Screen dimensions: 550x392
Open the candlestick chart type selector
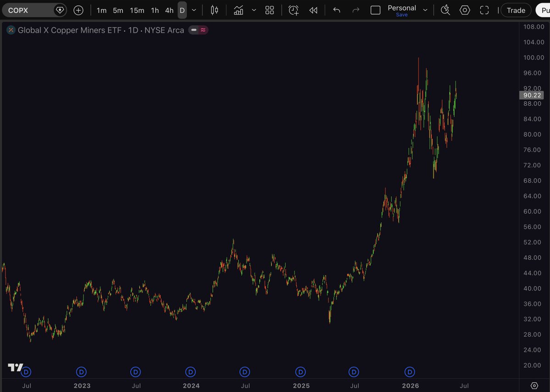click(x=214, y=10)
